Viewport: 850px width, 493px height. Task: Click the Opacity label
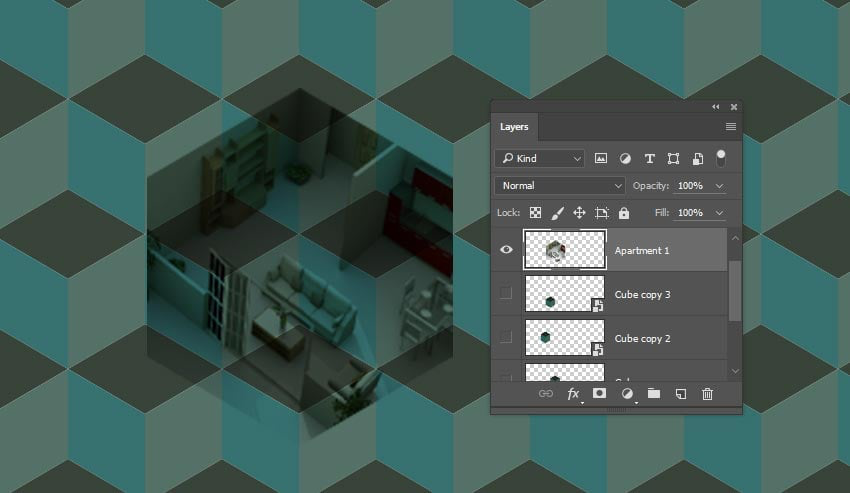coord(651,185)
